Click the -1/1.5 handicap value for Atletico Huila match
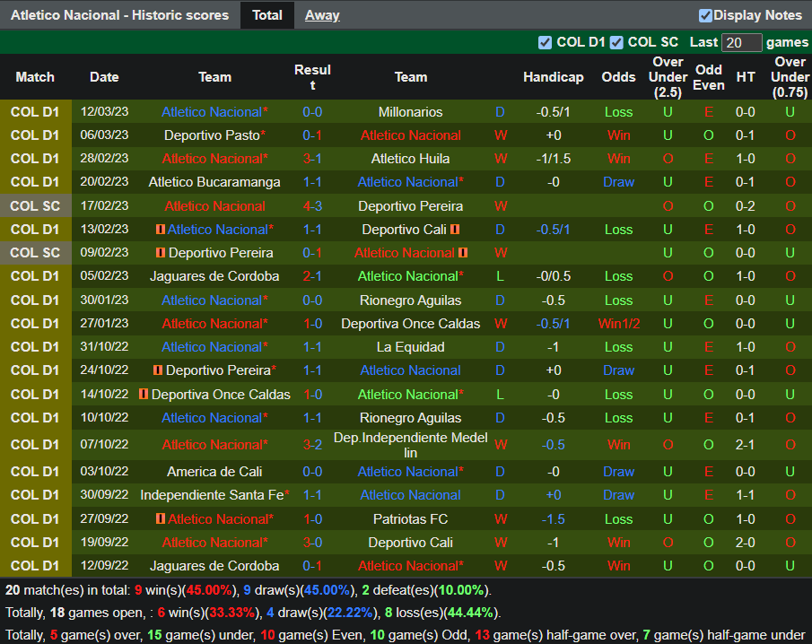Image resolution: width=812 pixels, height=644 pixels. pyautogui.click(x=553, y=159)
